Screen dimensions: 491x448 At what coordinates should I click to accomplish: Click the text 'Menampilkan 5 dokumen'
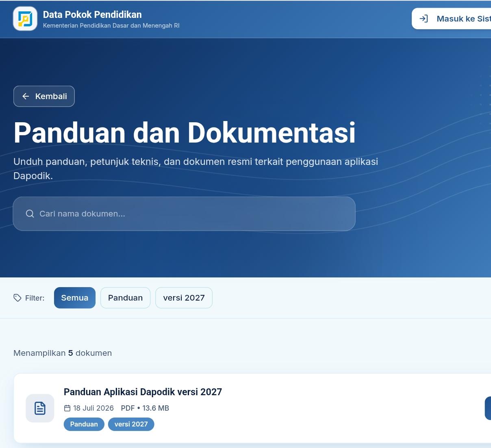[x=63, y=353]
